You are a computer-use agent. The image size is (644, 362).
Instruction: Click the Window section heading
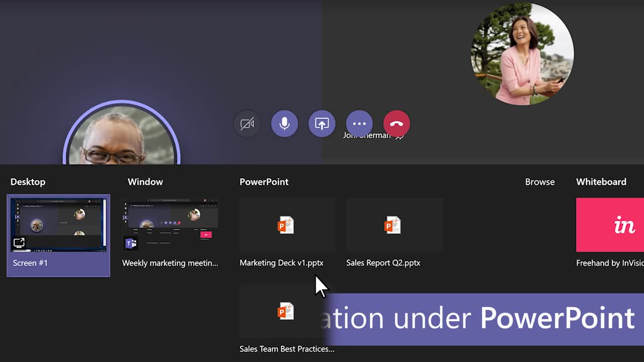click(145, 182)
